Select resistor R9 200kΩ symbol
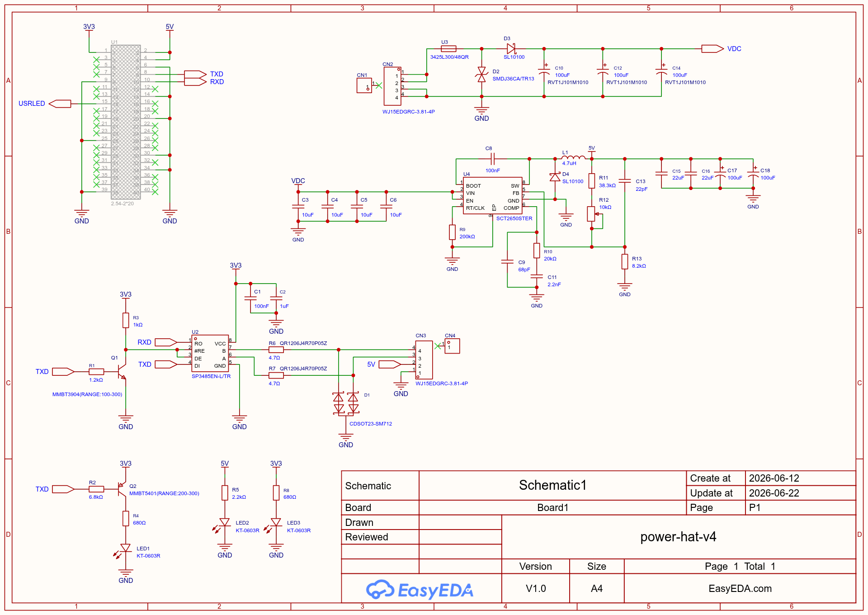The image size is (868, 615). (x=452, y=232)
